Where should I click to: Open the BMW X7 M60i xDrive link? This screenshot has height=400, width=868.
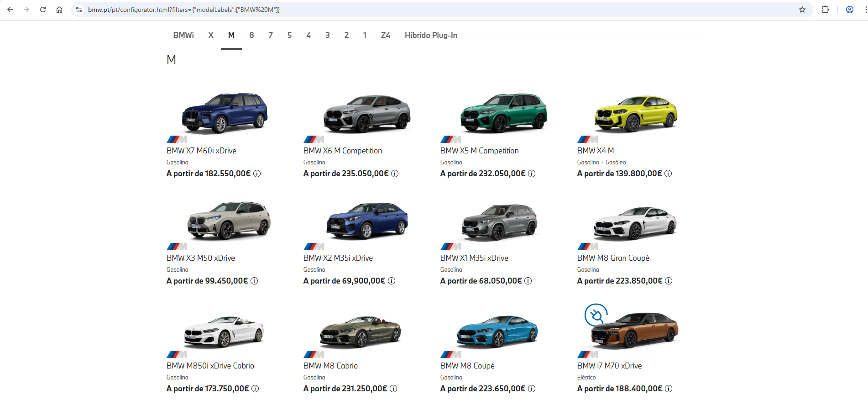[201, 151]
